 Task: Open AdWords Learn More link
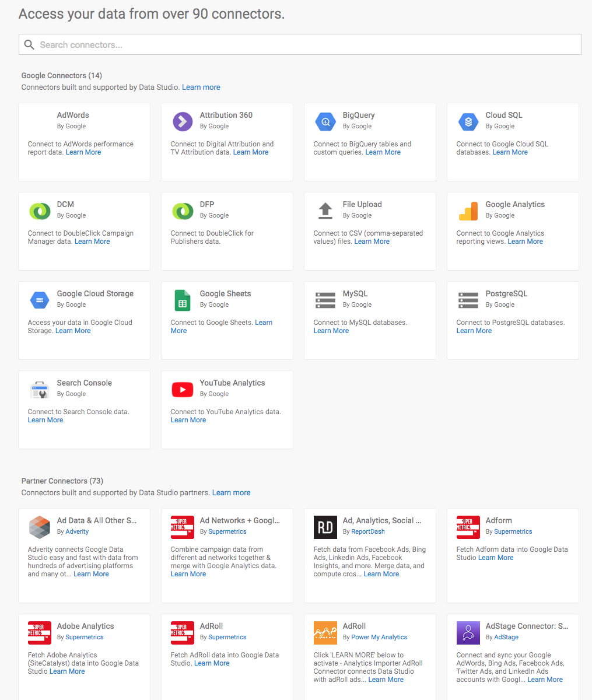click(83, 152)
